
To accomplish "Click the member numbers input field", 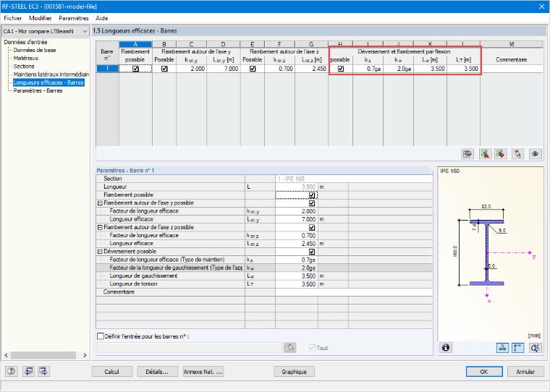I will point(190,348).
